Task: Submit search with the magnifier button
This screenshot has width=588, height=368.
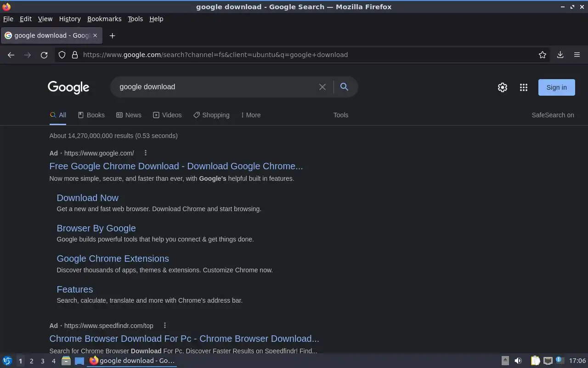Action: click(344, 86)
